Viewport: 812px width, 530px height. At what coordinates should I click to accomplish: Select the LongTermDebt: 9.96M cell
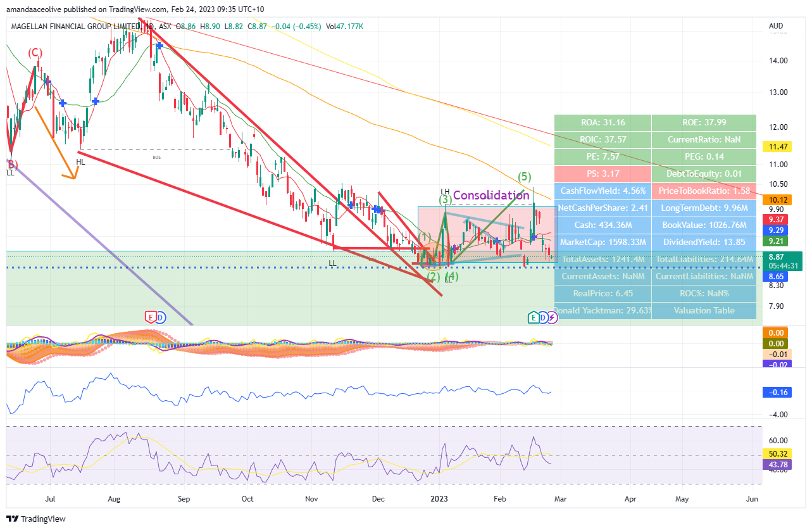pos(704,208)
